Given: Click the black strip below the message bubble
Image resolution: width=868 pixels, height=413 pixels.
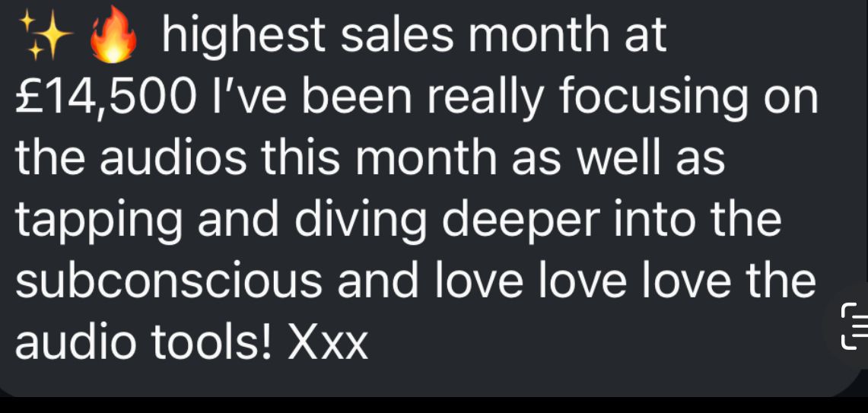Looking at the screenshot, I should (434, 405).
